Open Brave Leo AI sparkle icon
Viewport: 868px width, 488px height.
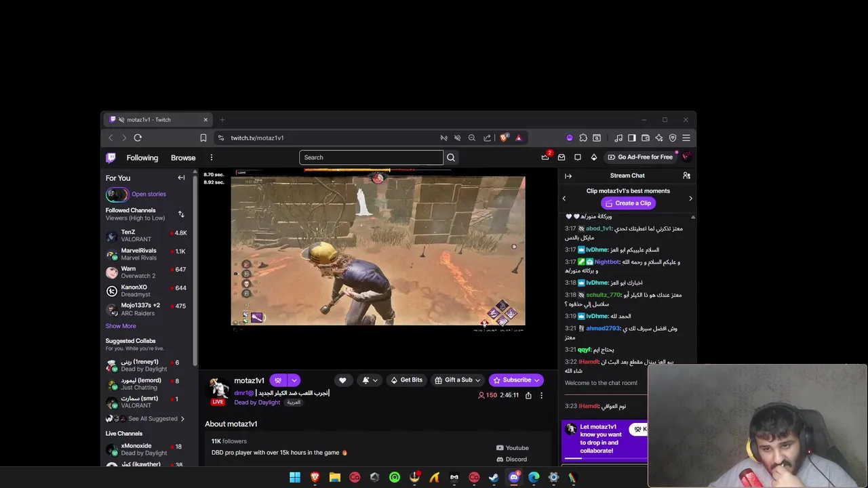659,138
